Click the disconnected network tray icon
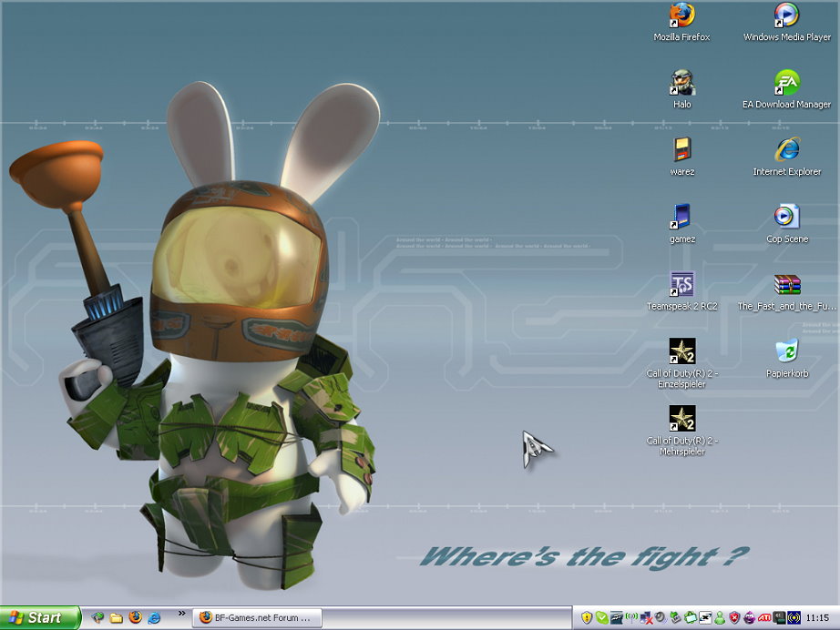 pos(646,618)
